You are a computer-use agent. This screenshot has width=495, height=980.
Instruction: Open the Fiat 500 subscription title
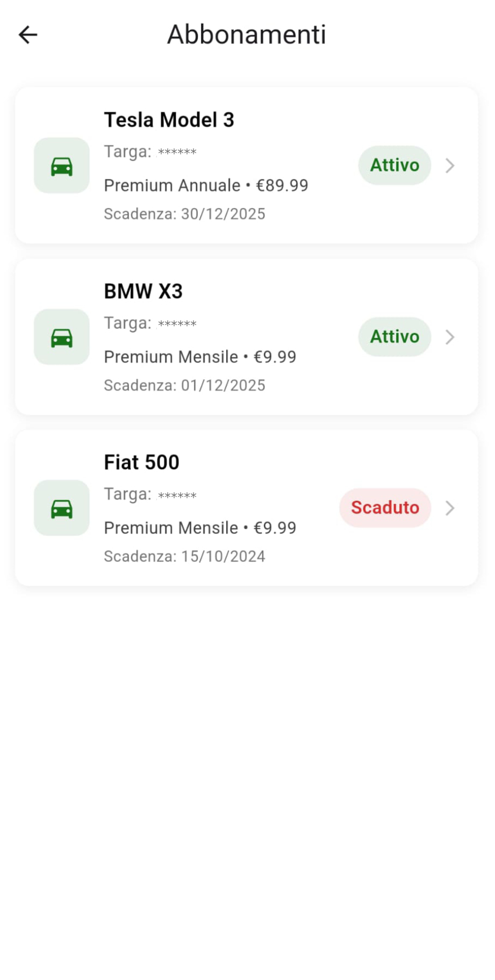pyautogui.click(x=141, y=462)
